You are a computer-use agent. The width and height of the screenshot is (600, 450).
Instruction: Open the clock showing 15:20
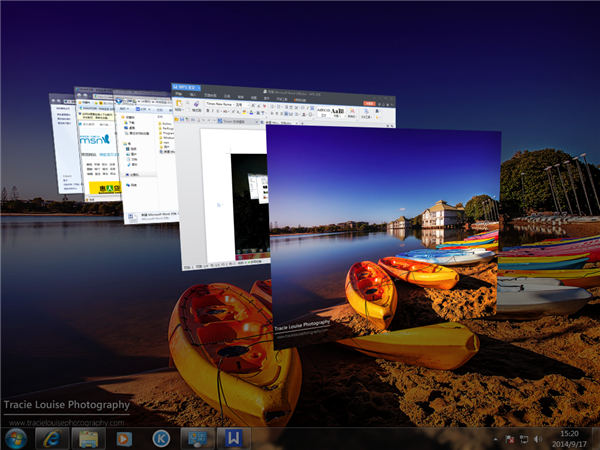tap(569, 438)
